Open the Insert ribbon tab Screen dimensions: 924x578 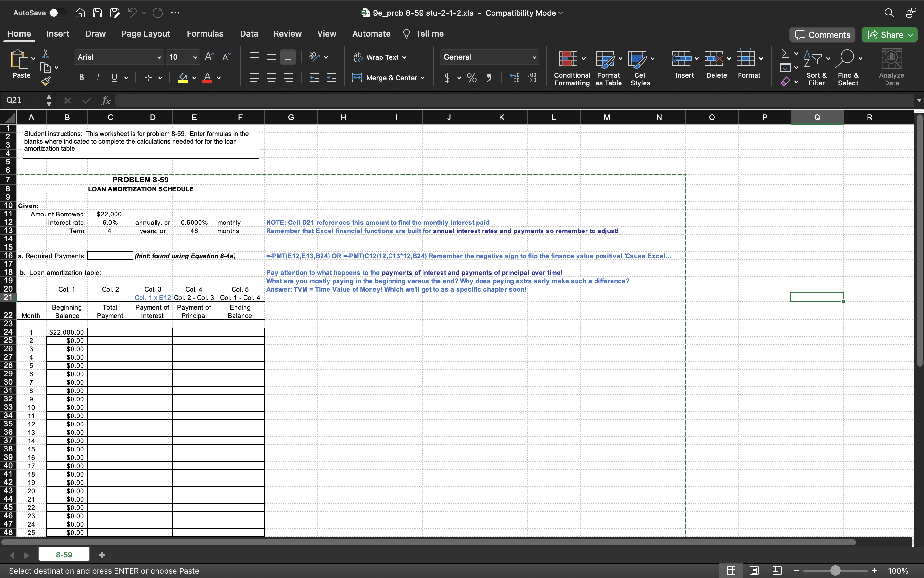[x=58, y=34]
